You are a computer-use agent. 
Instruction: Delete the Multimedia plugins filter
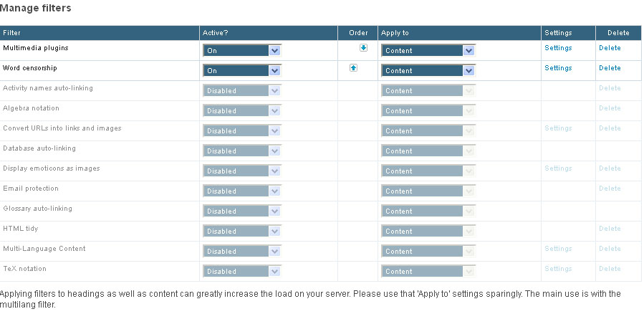[610, 48]
